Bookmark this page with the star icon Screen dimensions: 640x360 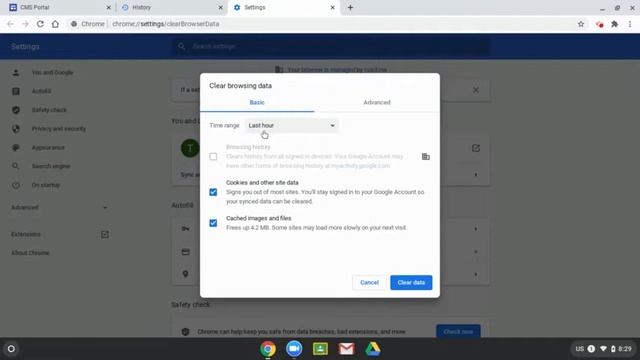pos(581,24)
